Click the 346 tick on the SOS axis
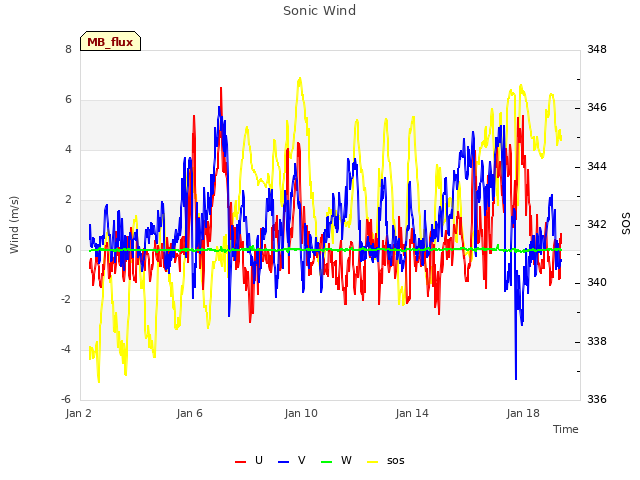 [x=597, y=108]
